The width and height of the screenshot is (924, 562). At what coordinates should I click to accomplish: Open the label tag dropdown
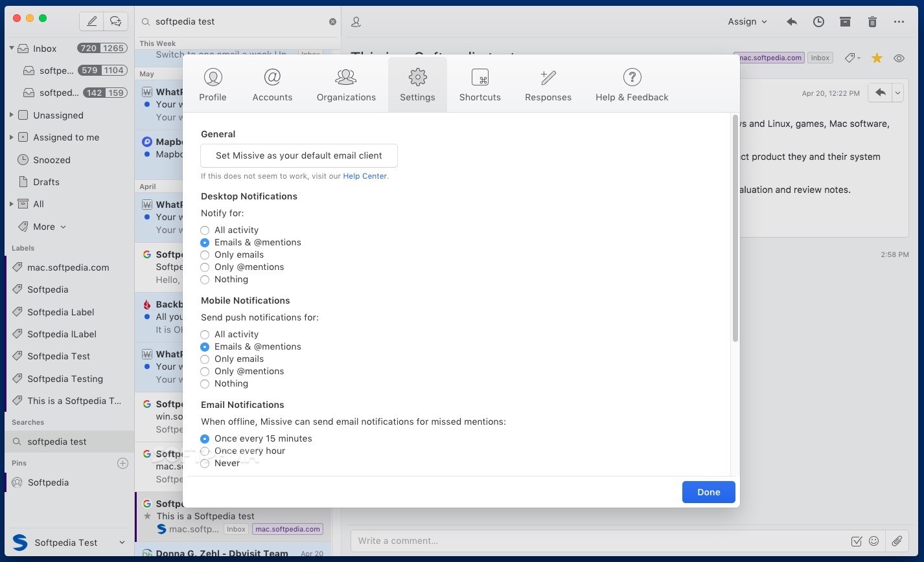(x=852, y=58)
